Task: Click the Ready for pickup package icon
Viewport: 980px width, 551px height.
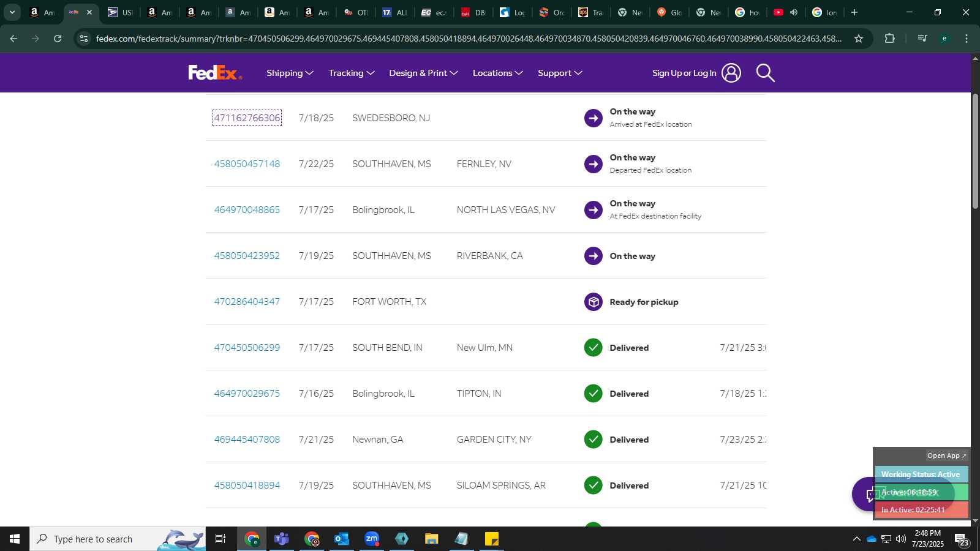Action: 593,302
